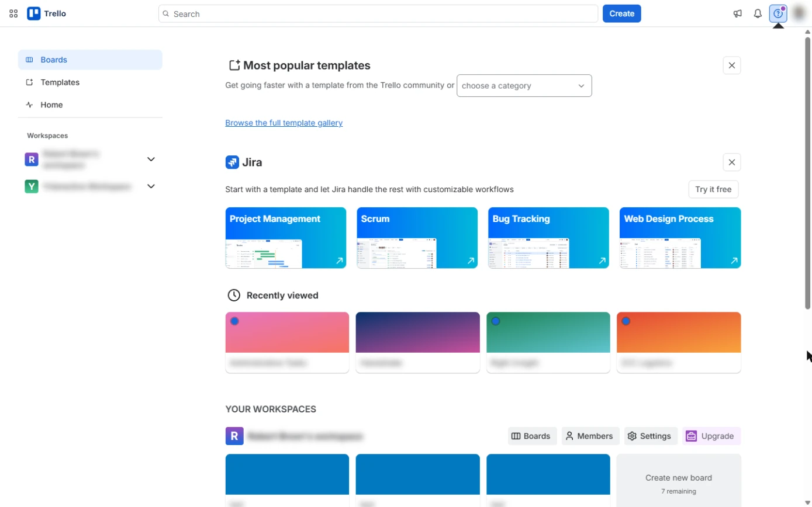
Task: Dismiss the Most popular templates section
Action: tap(732, 65)
